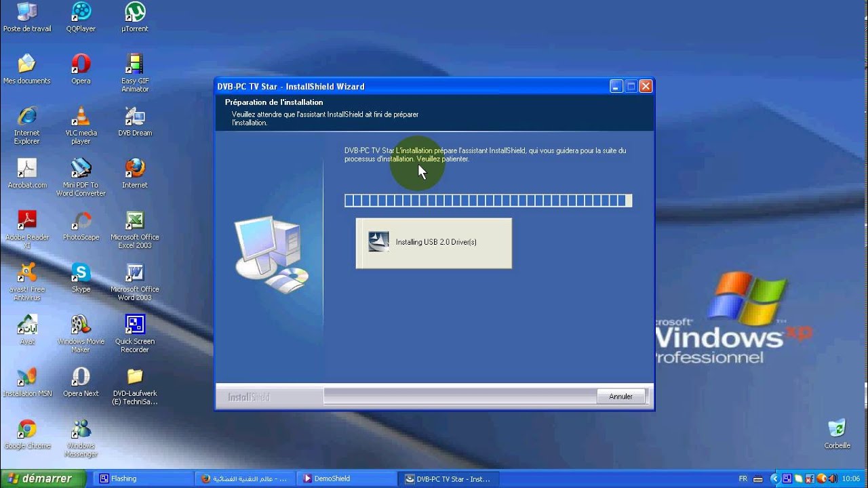Launch the DVB Dream desktop icon
The width and height of the screenshot is (868, 488).
click(135, 122)
